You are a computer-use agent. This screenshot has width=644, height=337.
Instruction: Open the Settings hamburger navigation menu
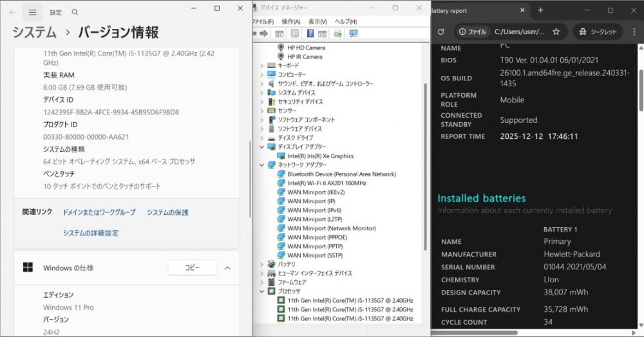pos(32,12)
